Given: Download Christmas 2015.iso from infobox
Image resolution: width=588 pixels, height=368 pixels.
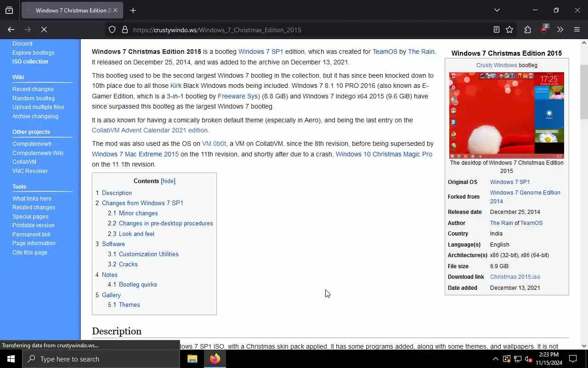Looking at the screenshot, I should 515,277.
